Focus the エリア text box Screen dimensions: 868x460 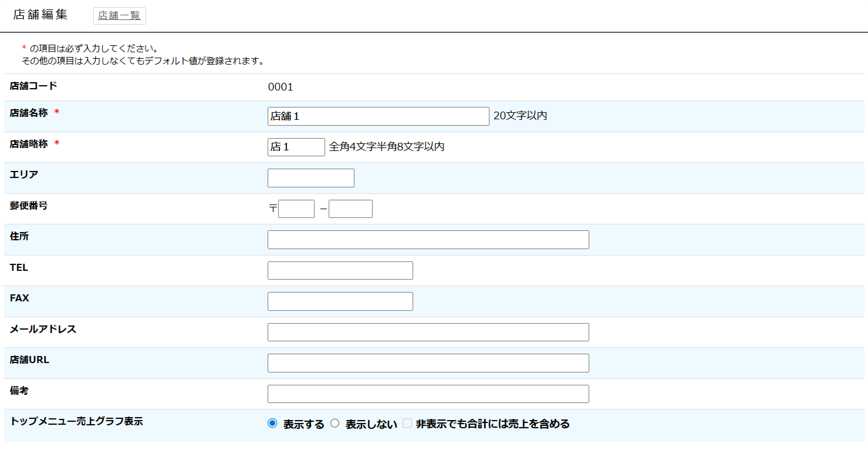pyautogui.click(x=311, y=178)
